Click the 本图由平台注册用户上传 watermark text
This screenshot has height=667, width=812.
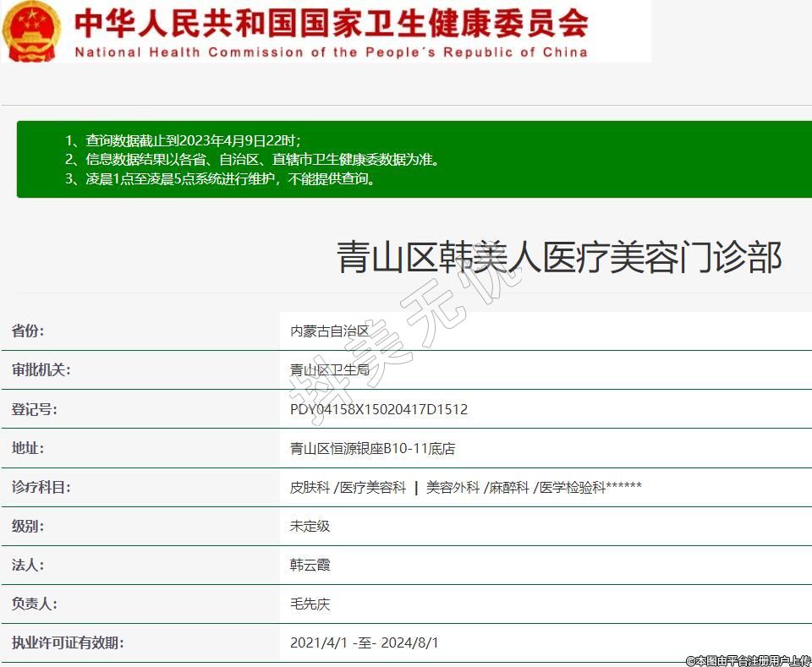click(748, 660)
